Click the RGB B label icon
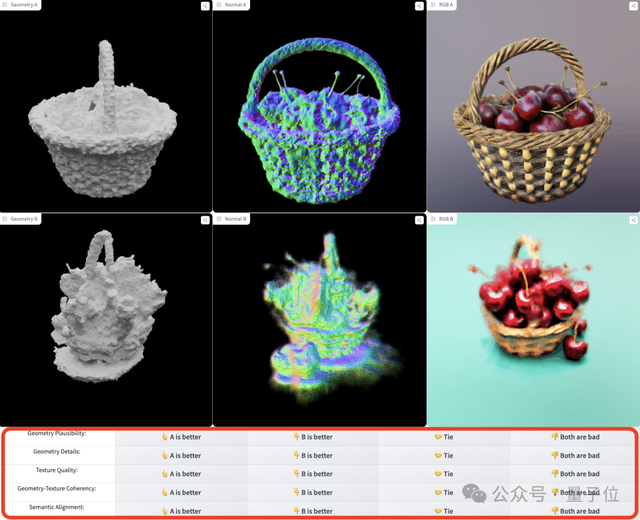Image resolution: width=640 pixels, height=520 pixels. tap(432, 218)
